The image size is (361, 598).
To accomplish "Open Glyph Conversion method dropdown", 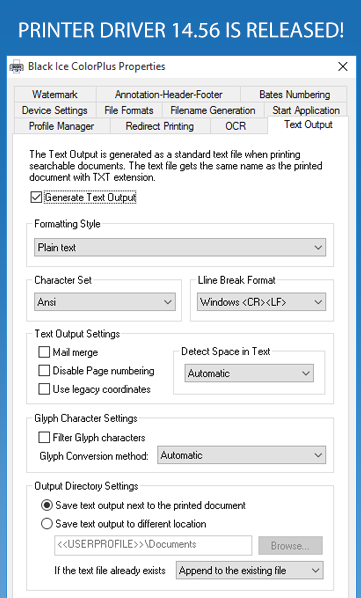I will (x=241, y=455).
